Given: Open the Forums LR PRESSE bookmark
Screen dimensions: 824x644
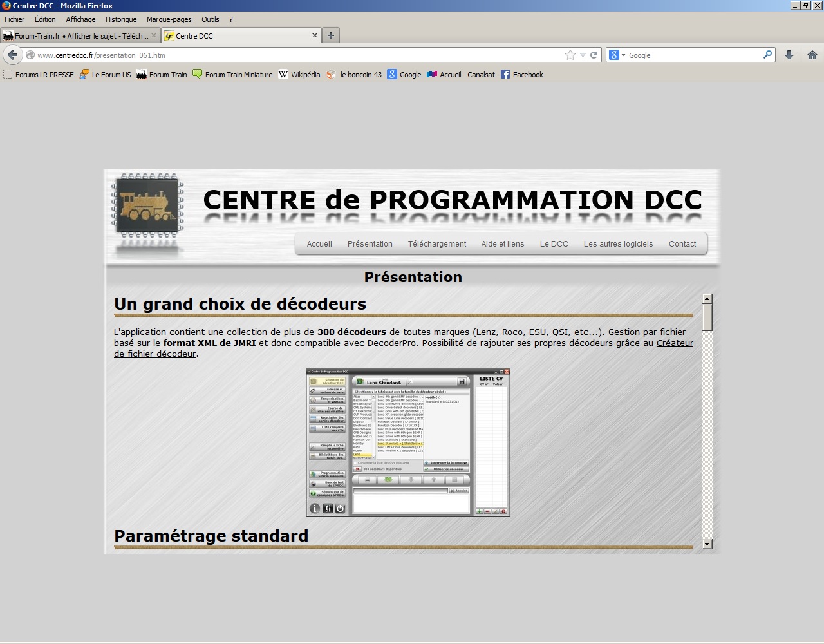Looking at the screenshot, I should tap(39, 75).
